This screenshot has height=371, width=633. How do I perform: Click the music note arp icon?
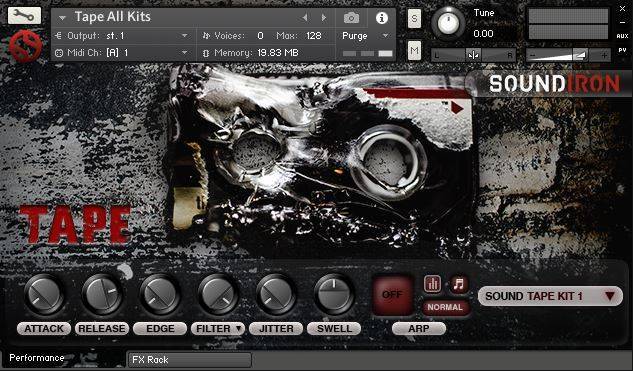(x=459, y=284)
